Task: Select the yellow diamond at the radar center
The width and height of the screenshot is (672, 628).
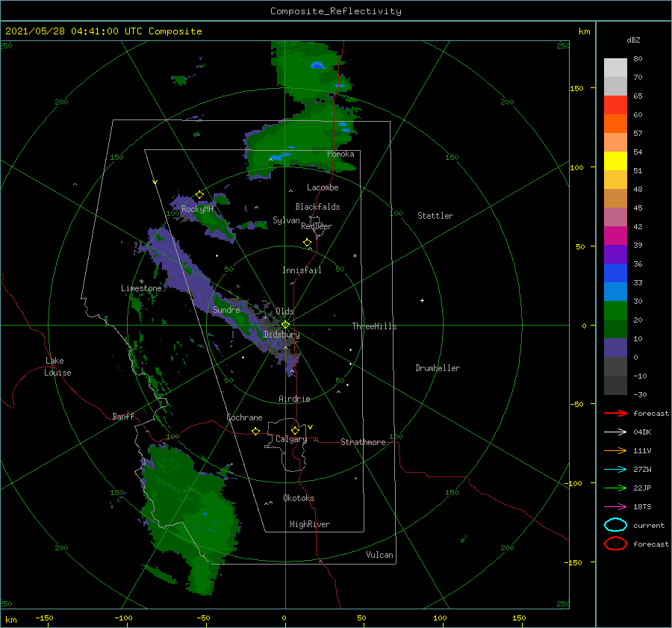Action: click(285, 325)
